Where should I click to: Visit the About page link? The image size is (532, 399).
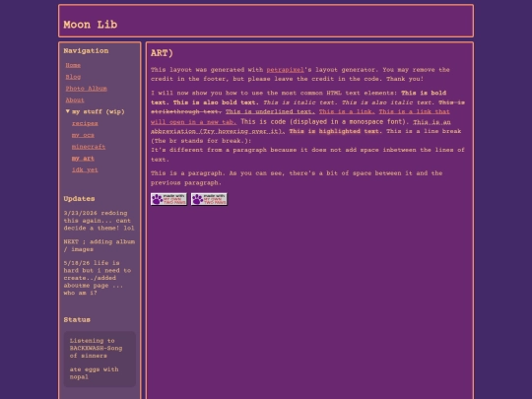click(x=75, y=100)
